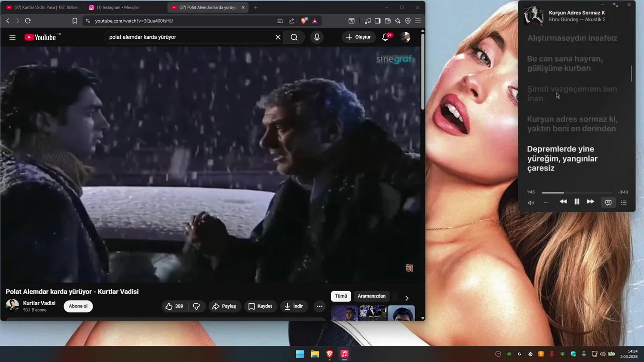Open the Windows Start menu
644x362 pixels.
pyautogui.click(x=300, y=354)
